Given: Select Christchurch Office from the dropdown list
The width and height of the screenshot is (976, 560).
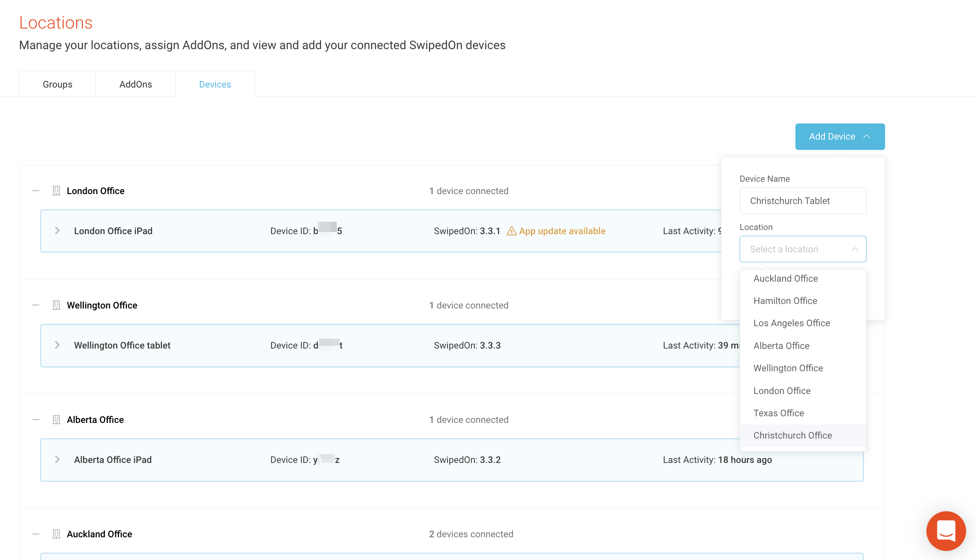Looking at the screenshot, I should click(803, 435).
